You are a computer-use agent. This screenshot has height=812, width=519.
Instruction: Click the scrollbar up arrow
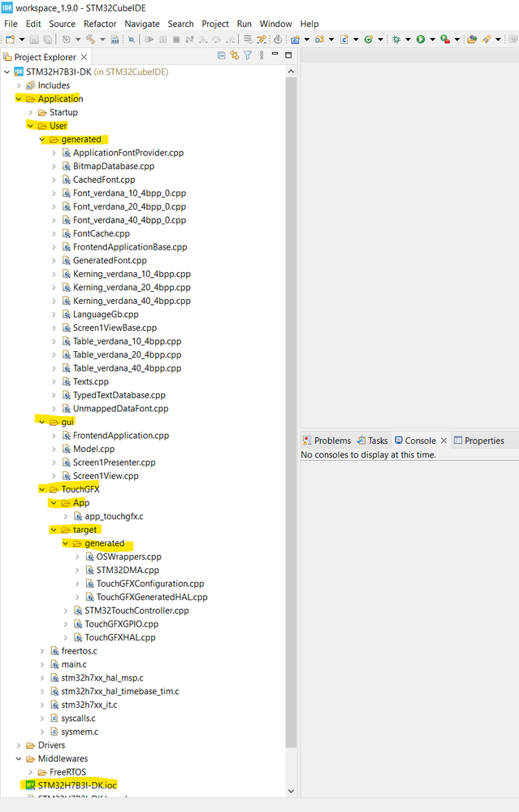click(x=291, y=71)
